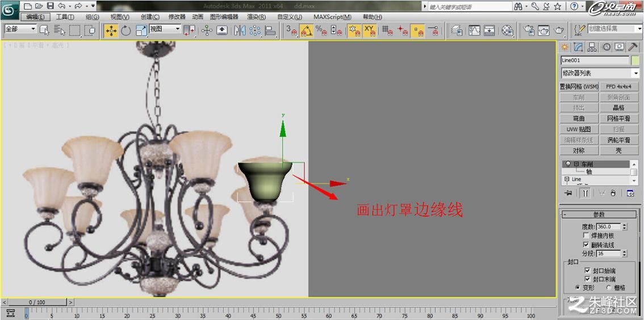Switch to the Utilities hammer tab

[x=633, y=47]
